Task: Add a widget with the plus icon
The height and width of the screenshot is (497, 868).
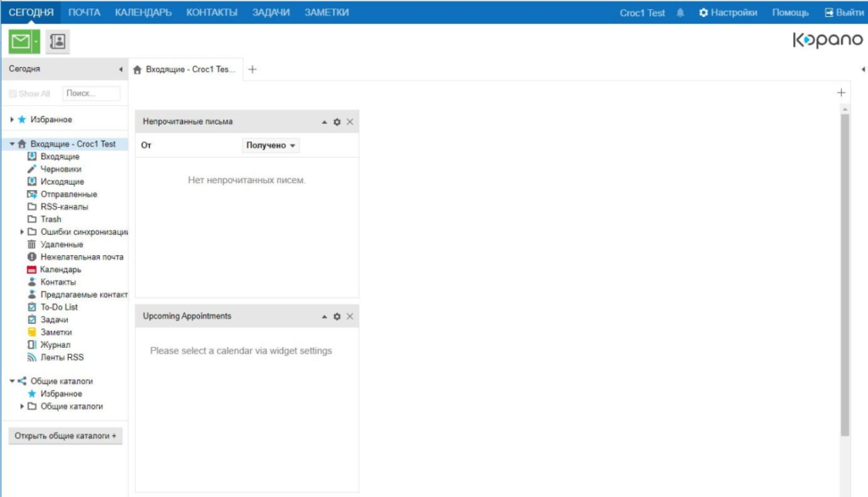Action: (x=841, y=93)
